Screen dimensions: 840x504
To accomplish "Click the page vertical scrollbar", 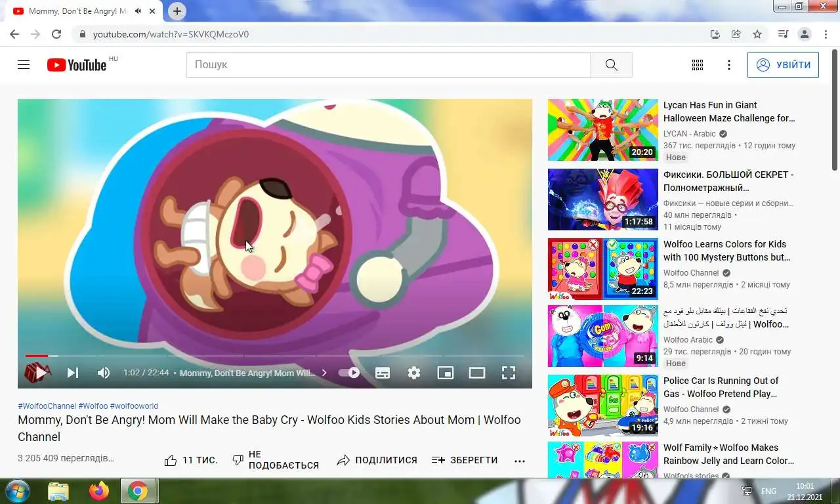I will 835,112.
